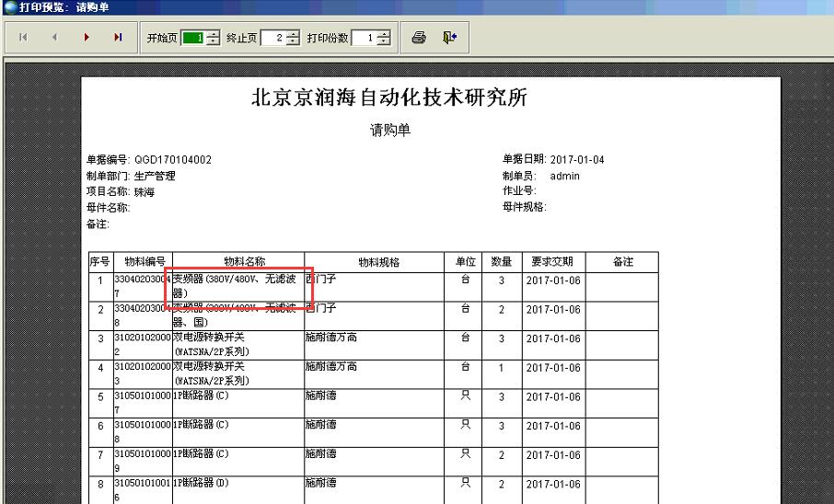This screenshot has height=504, width=834.
Task: Go to the previous page
Action: [x=54, y=38]
